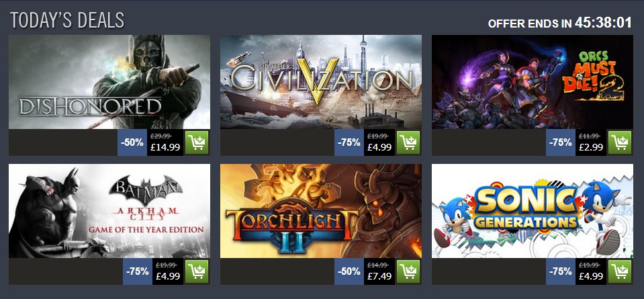This screenshot has height=299, width=644.
Task: Click Torchlight II -50% discount badge
Action: pyautogui.click(x=349, y=271)
